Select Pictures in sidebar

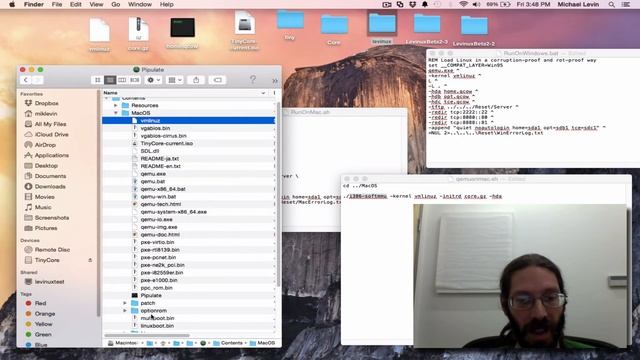pyautogui.click(x=46, y=228)
